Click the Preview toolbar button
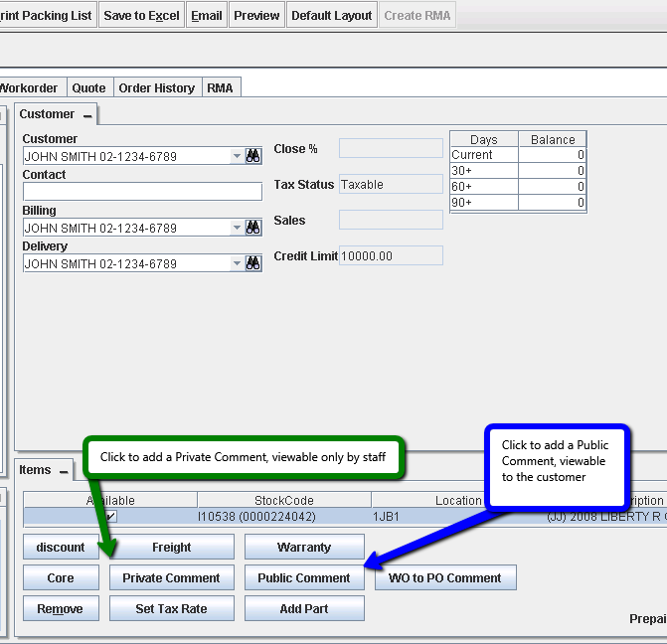 tap(256, 16)
